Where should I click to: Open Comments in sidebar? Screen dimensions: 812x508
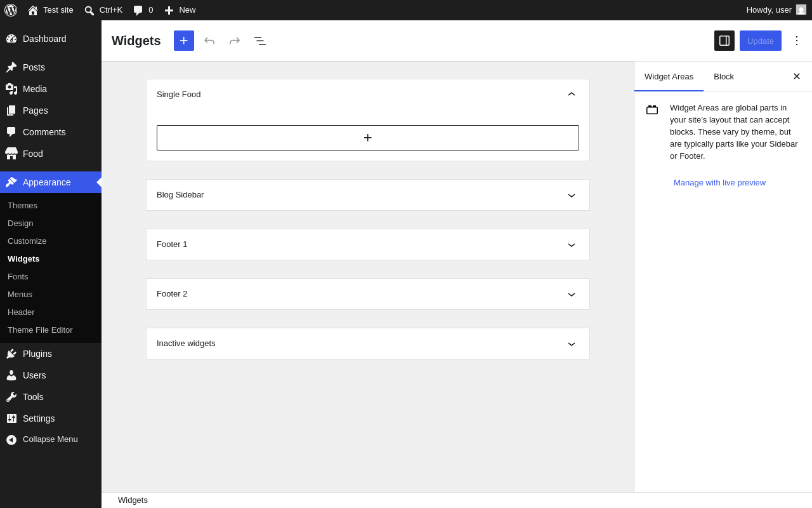(51, 132)
